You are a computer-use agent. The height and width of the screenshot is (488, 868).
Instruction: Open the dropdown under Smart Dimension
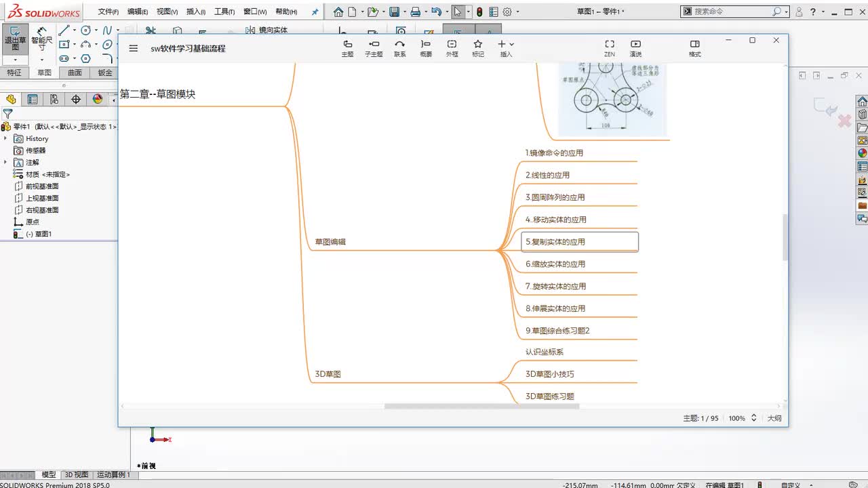41,60
